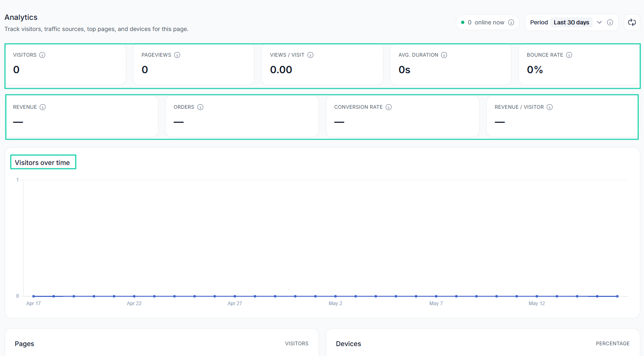Click the Bounce Rate value 0%
Image resolution: width=644 pixels, height=356 pixels.
(535, 69)
